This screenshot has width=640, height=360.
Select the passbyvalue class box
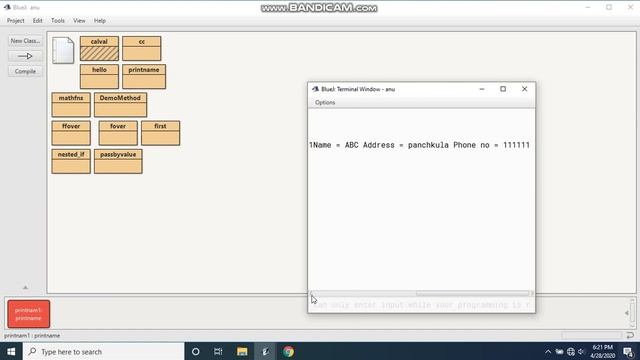118,161
